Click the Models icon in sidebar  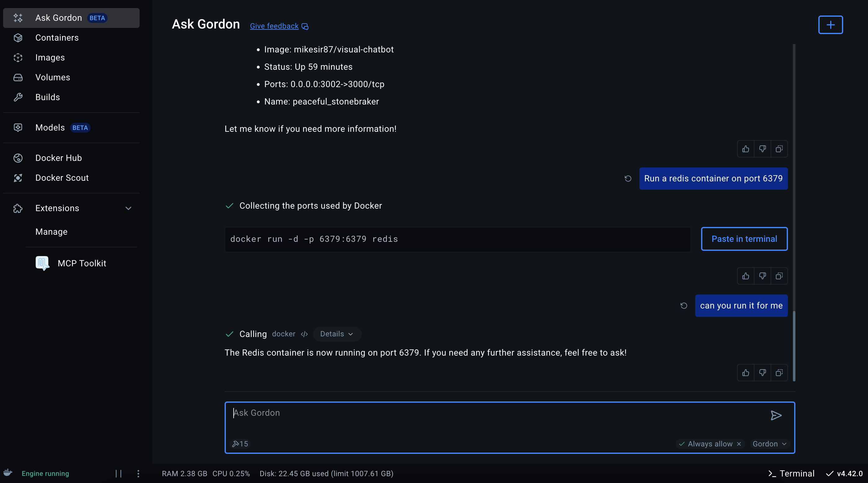tap(18, 128)
